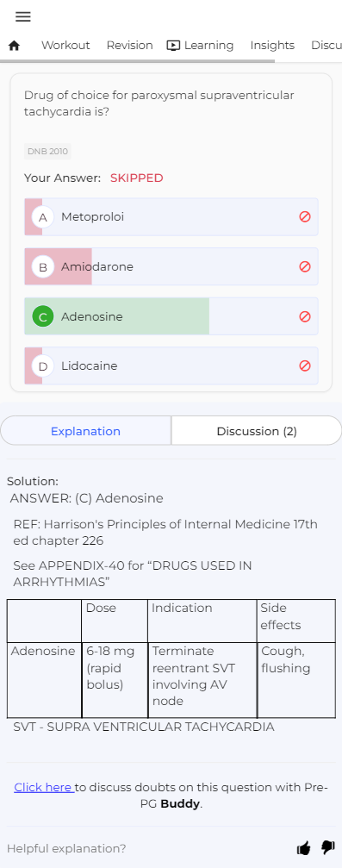Click the Learning video icon

tap(173, 46)
